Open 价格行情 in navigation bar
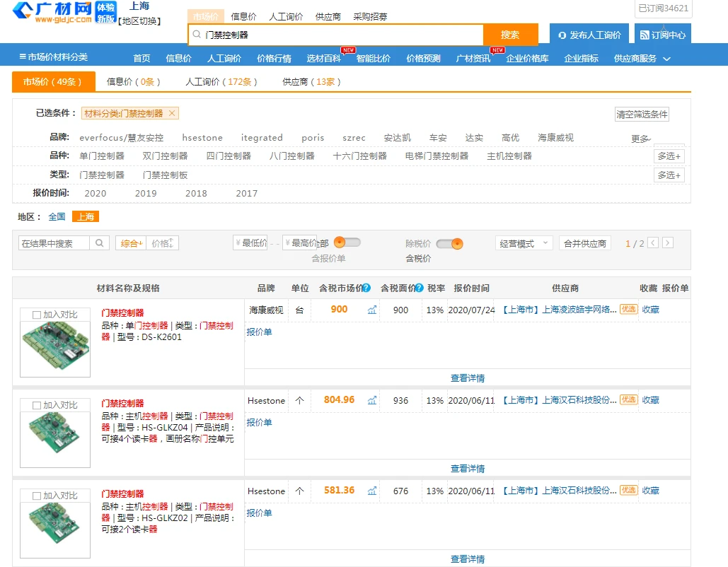The image size is (728, 567). click(274, 59)
